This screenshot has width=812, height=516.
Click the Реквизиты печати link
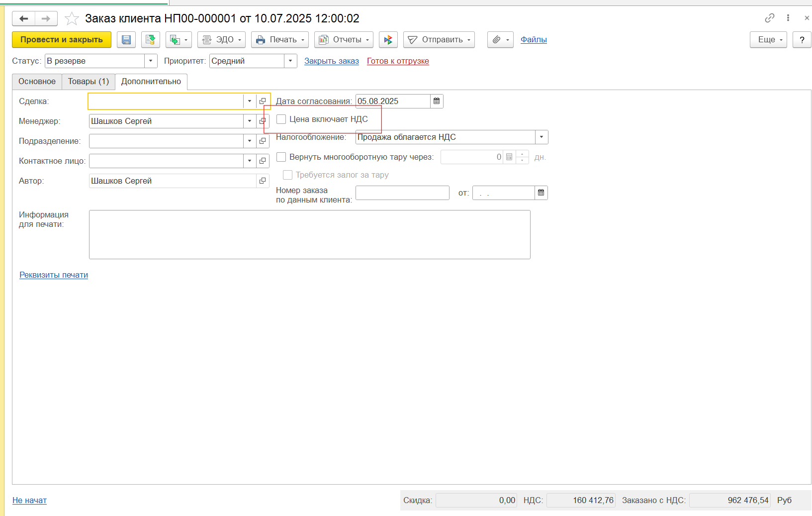[x=54, y=275]
